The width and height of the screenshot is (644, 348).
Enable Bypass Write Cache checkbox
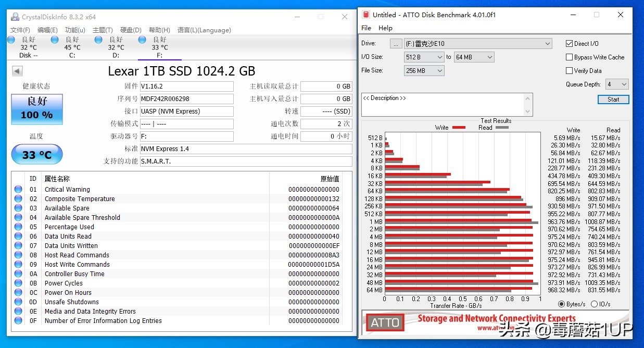click(x=570, y=57)
